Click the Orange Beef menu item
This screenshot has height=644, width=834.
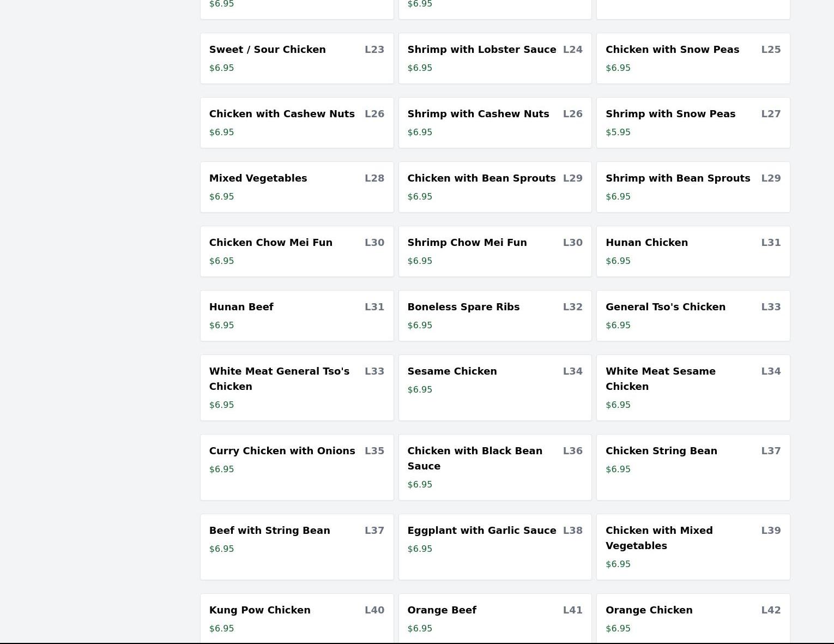[494, 618]
